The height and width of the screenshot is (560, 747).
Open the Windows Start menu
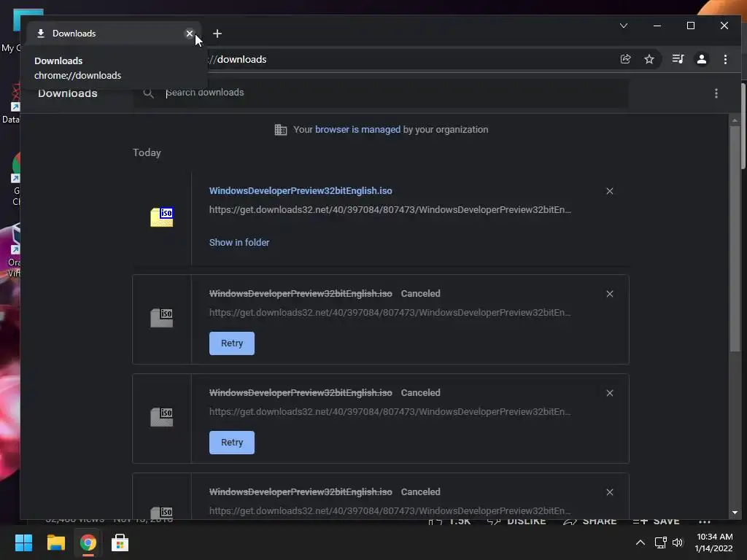(x=23, y=542)
